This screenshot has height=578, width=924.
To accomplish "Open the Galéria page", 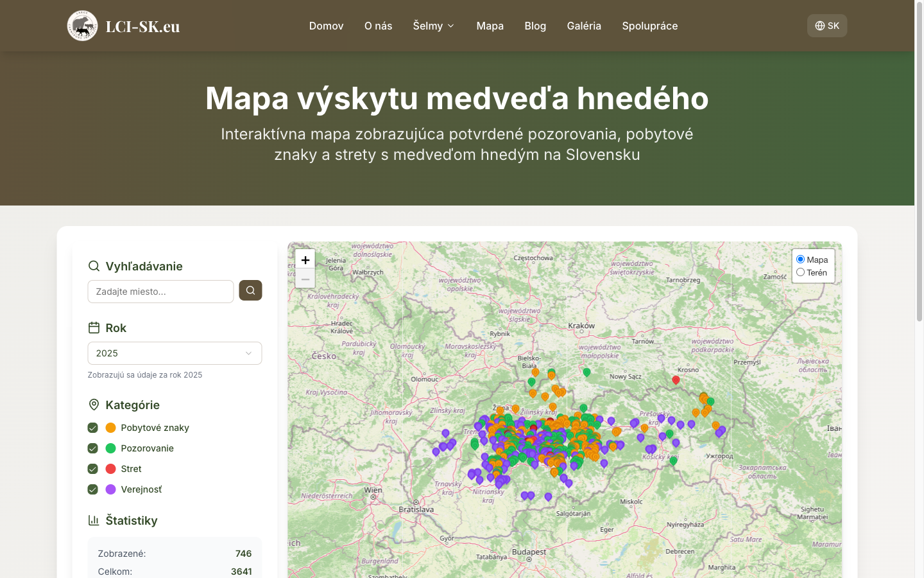I will coord(584,26).
